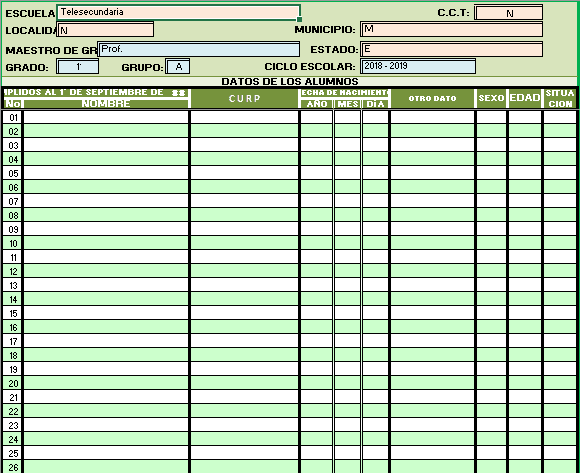Select the NOMBRE column header
Viewport: 580px width, 473px height.
(106, 104)
